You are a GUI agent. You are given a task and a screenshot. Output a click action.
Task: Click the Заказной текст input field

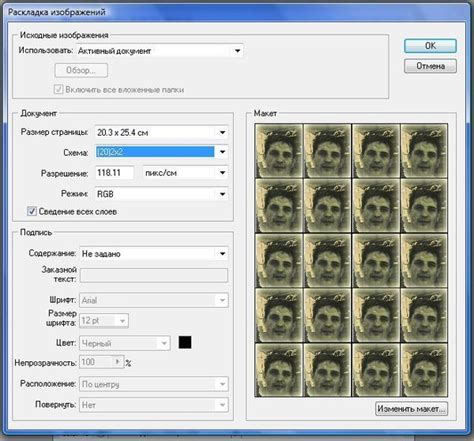(154, 275)
